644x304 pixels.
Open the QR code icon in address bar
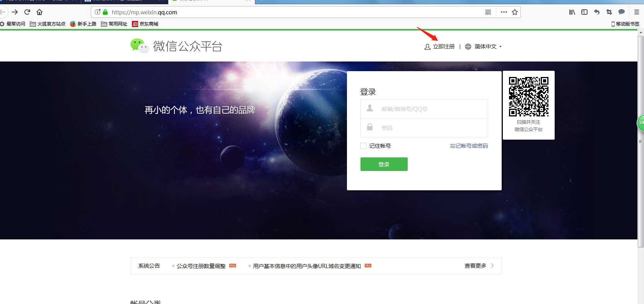coord(488,12)
